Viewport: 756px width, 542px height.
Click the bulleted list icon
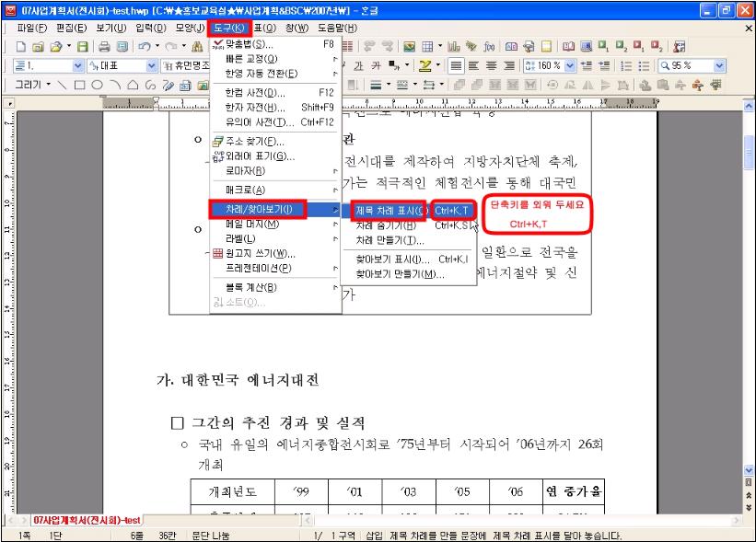(x=643, y=65)
